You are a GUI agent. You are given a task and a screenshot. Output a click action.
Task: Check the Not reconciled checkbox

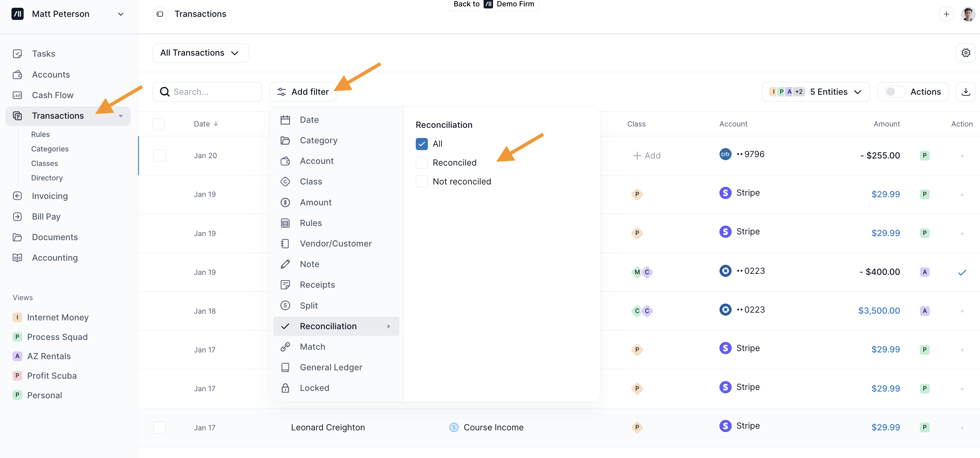pyautogui.click(x=421, y=182)
